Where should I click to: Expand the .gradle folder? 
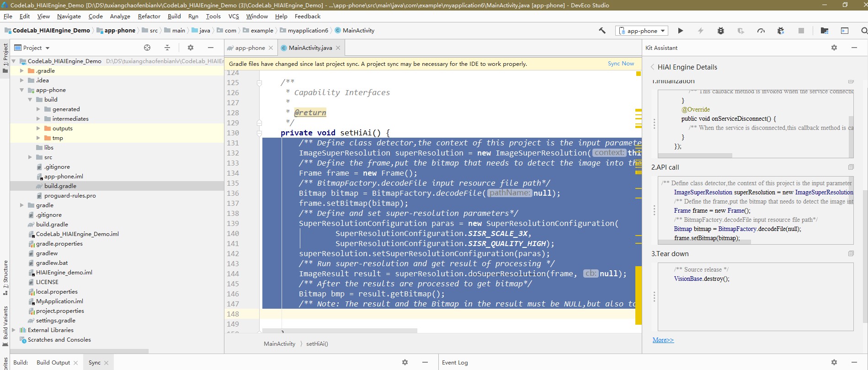[21, 71]
